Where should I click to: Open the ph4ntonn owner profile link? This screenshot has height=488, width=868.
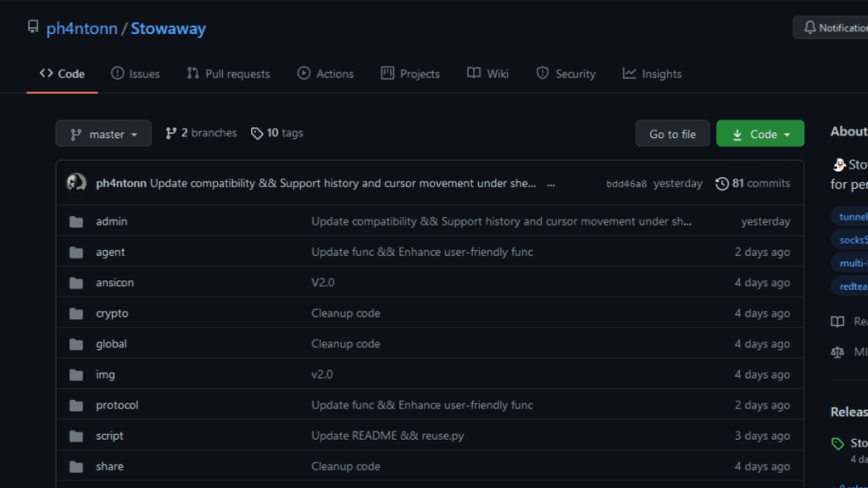(82, 28)
